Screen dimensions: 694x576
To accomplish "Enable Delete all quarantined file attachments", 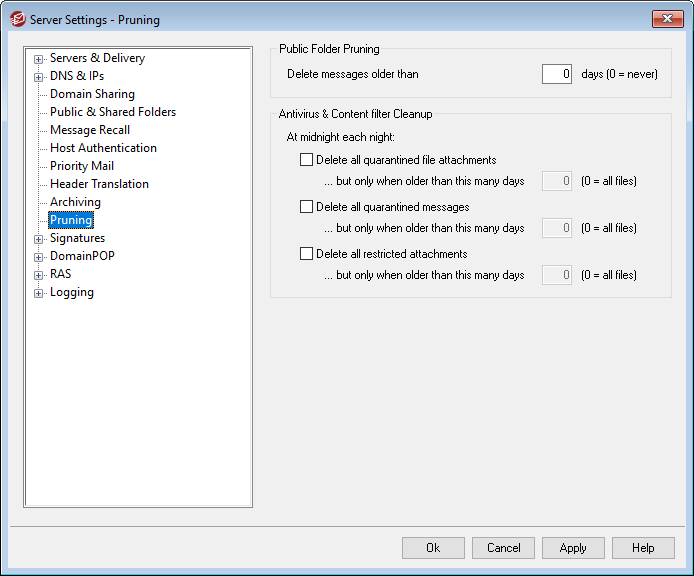I will (306, 160).
